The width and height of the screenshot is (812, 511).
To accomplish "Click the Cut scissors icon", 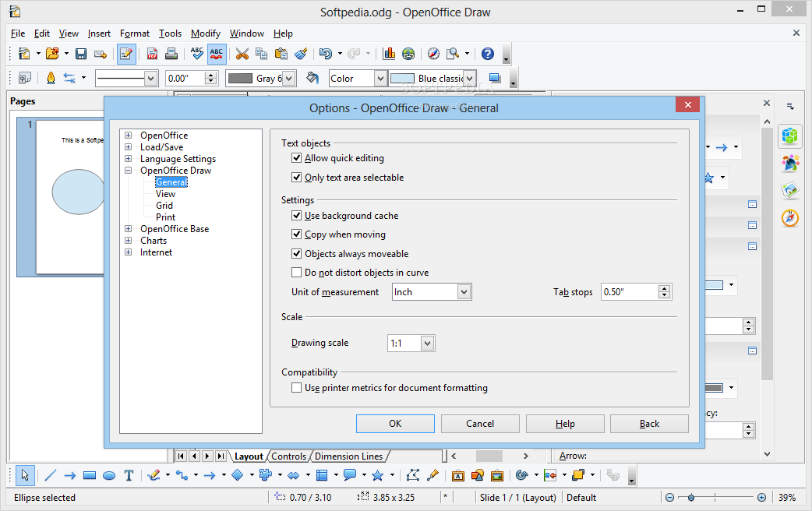I will [242, 54].
